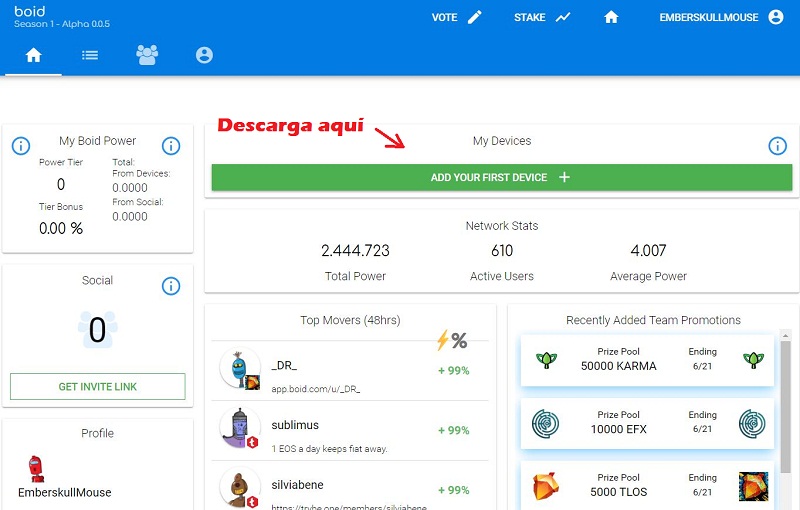Screen dimensions: 800x510
Task: Switch to the list view tab
Action: tap(90, 55)
